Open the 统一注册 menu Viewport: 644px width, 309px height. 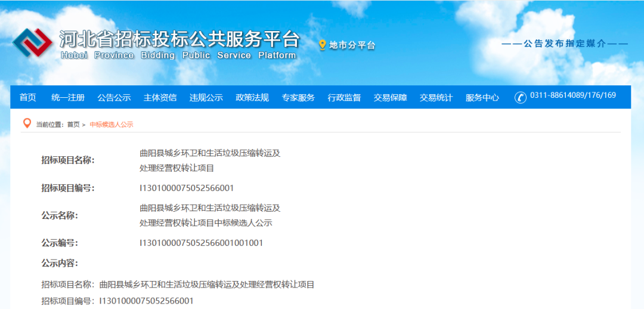coord(68,97)
